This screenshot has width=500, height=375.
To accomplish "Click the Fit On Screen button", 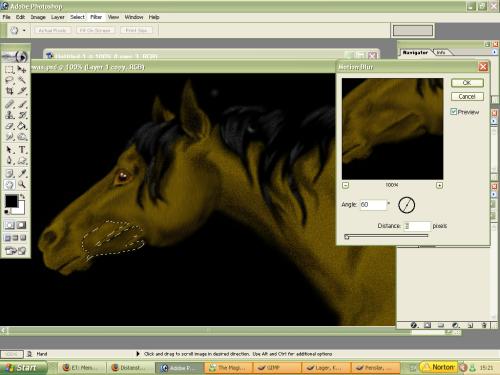I will (95, 30).
